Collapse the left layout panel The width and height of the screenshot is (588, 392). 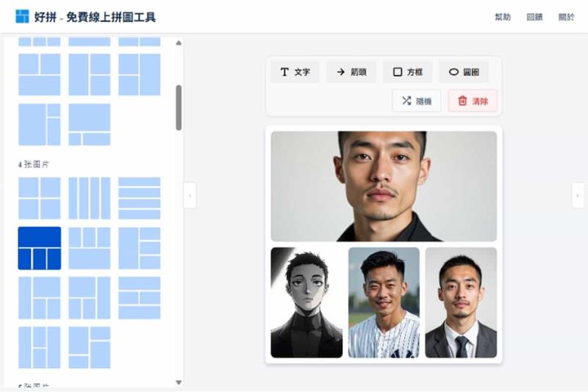190,196
